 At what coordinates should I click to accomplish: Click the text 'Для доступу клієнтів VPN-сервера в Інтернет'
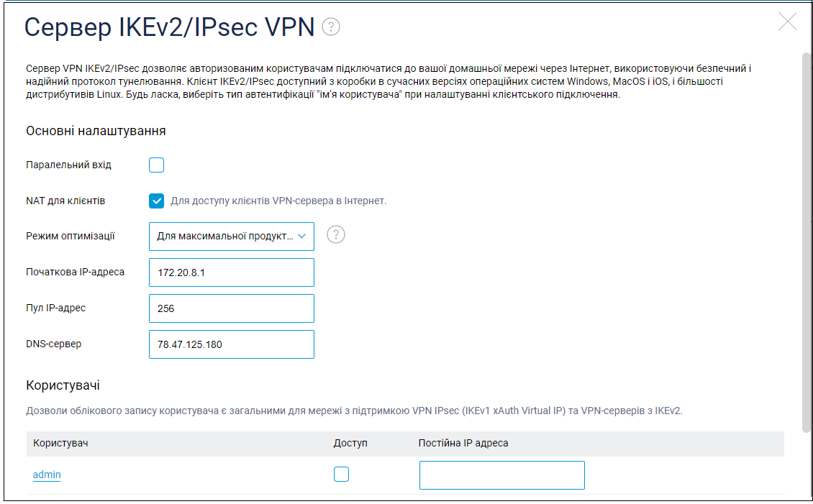(x=278, y=201)
